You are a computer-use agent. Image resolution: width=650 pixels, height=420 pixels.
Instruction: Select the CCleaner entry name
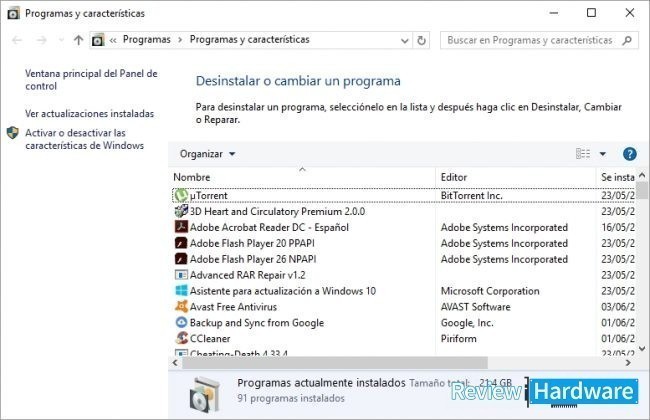[210, 338]
